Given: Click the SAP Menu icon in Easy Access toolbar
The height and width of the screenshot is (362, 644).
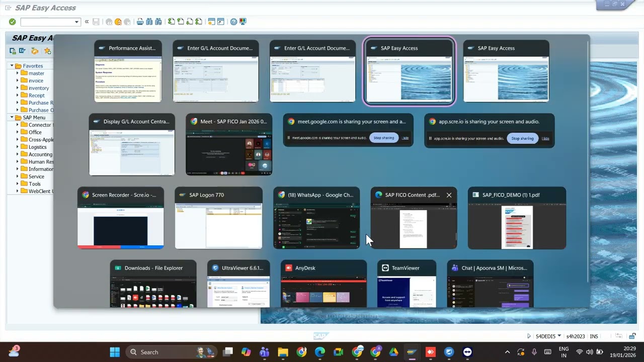Looking at the screenshot, I should (x=22, y=51).
